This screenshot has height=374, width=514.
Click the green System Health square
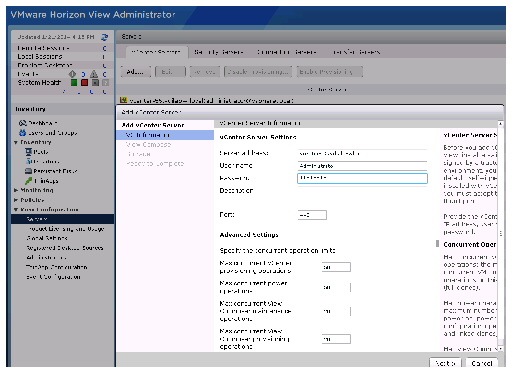pyautogui.click(x=74, y=82)
